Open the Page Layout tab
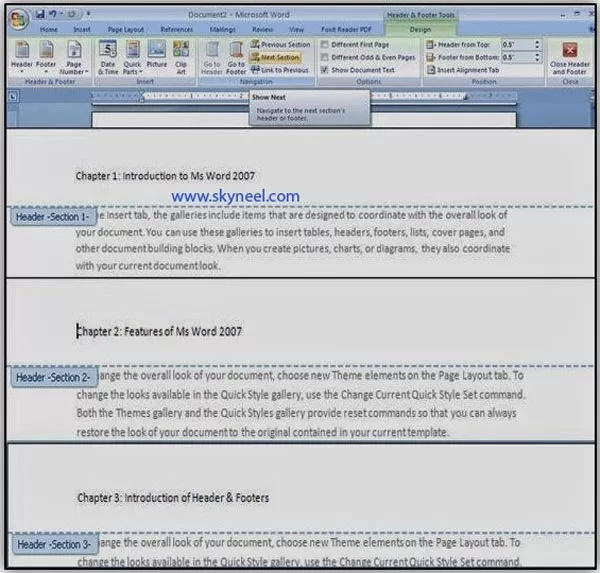 pos(126,29)
